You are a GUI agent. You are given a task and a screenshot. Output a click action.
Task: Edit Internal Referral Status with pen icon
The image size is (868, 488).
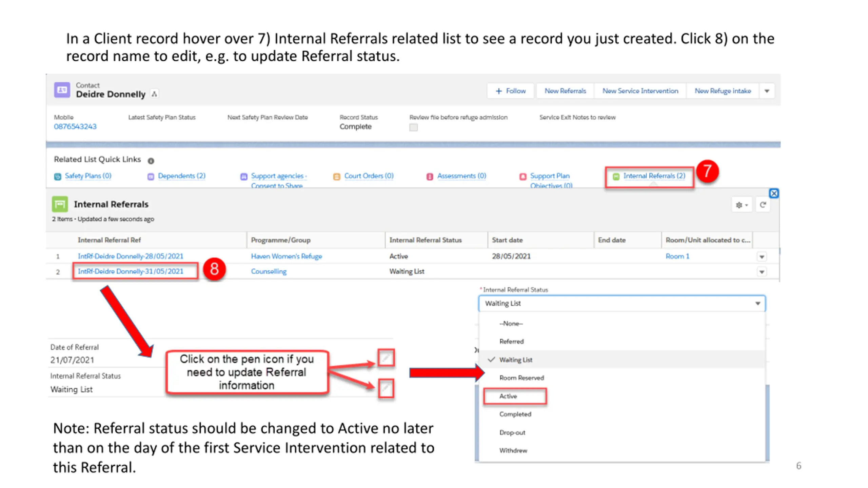point(386,388)
